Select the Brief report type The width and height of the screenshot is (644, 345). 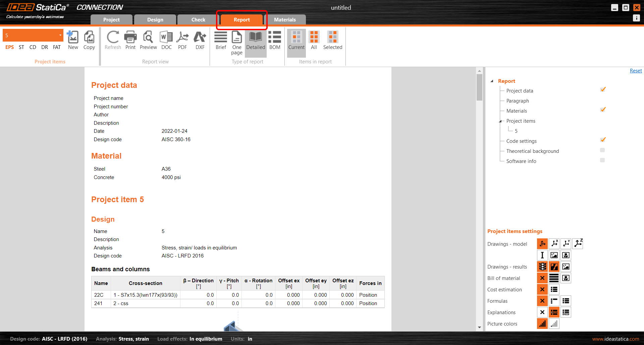pos(221,40)
